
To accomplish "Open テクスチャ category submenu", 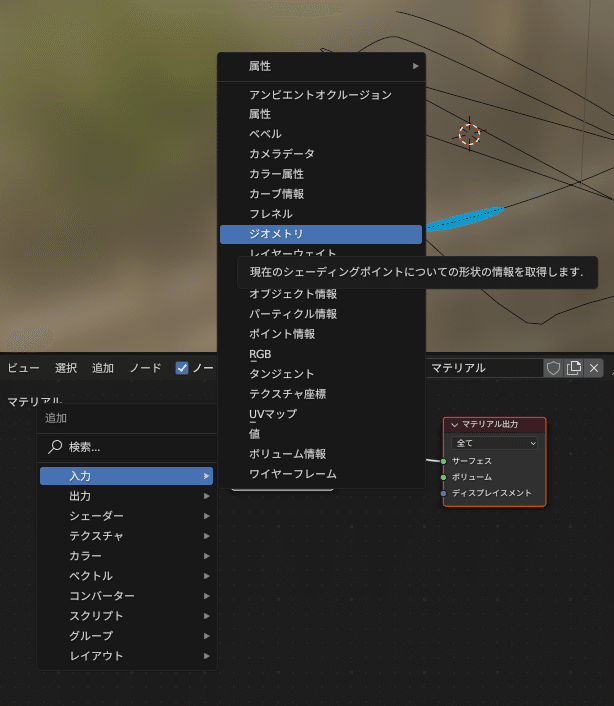I will coord(126,536).
